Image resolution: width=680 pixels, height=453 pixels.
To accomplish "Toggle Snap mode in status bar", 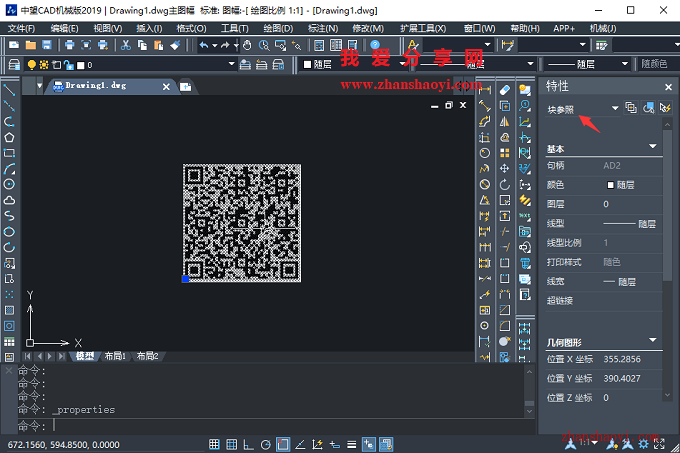I will [214, 444].
